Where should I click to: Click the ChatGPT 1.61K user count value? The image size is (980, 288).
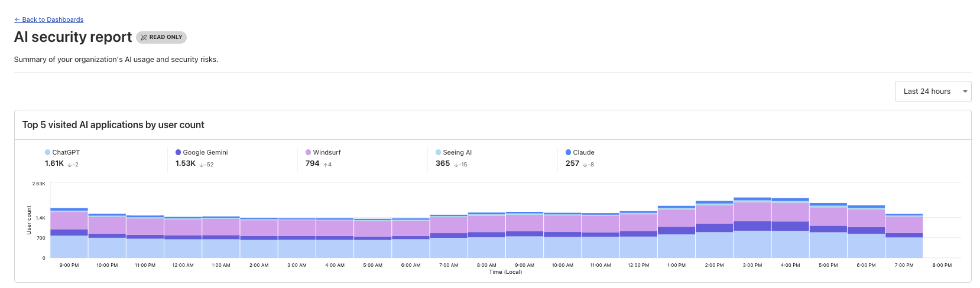point(54,163)
